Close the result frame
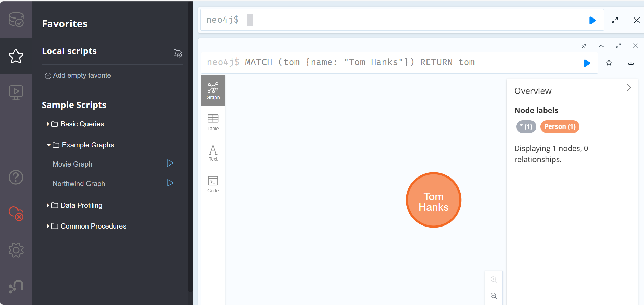Viewport: 644px width, 305px height. pos(635,46)
